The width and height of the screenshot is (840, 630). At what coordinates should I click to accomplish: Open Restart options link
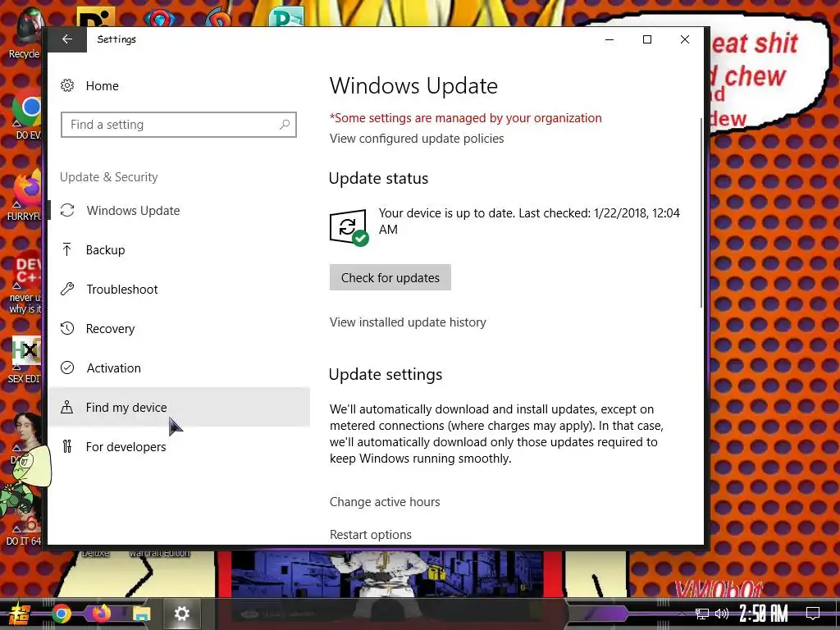(371, 534)
